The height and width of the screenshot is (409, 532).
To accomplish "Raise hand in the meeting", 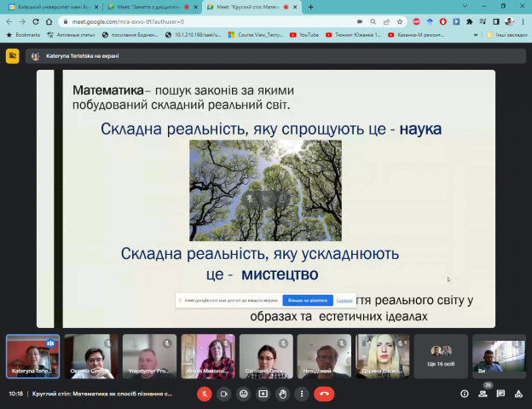I will [x=282, y=394].
